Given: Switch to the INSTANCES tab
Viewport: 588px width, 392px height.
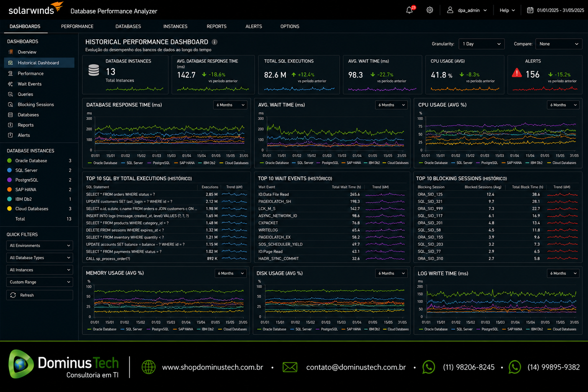Looking at the screenshot, I should pyautogui.click(x=175, y=26).
